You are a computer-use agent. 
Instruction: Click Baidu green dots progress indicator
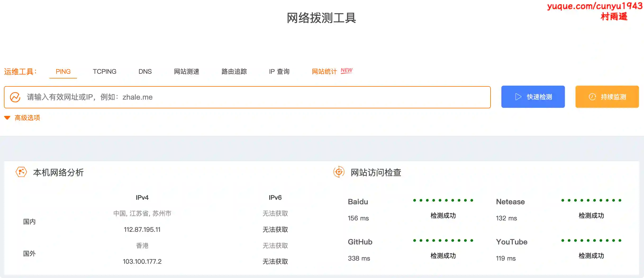[443, 200]
